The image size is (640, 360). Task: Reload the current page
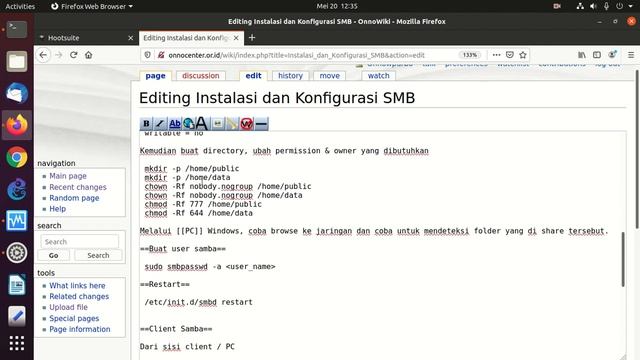tap(73, 55)
